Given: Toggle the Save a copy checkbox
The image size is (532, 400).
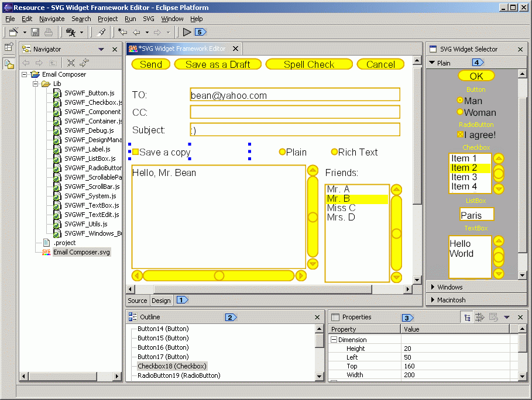Looking at the screenshot, I should click(x=135, y=151).
